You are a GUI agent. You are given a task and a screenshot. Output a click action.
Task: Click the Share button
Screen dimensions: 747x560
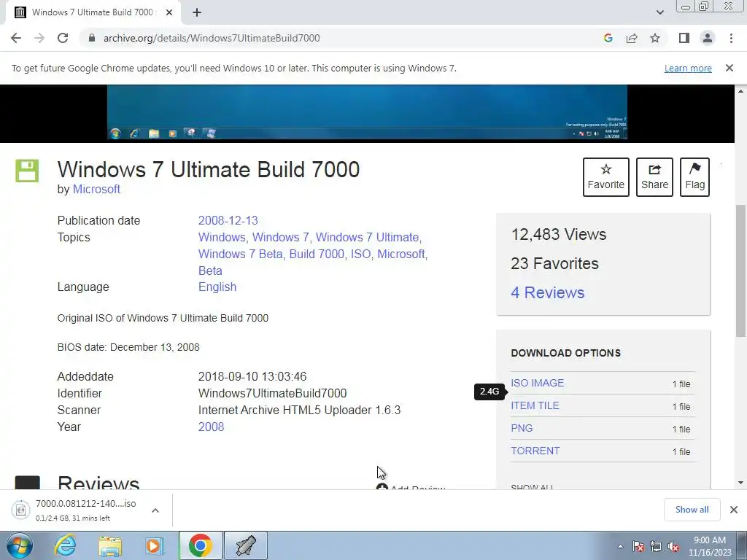(654, 177)
